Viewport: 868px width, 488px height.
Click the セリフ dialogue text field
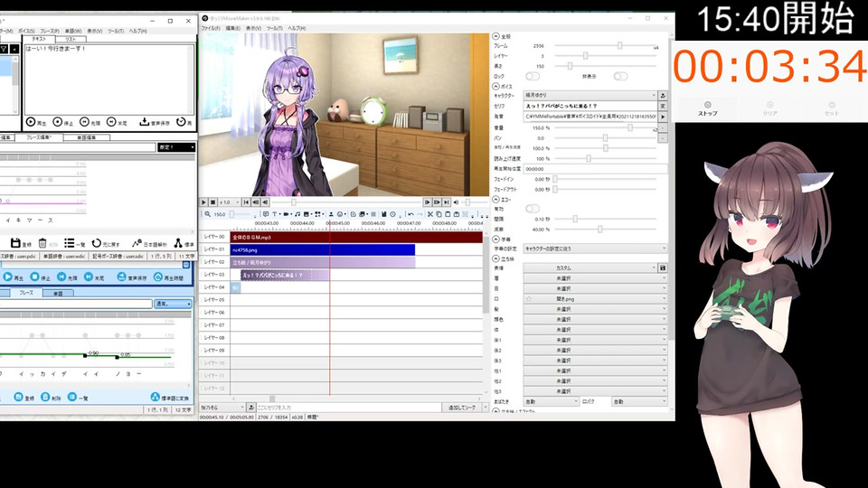pos(590,106)
